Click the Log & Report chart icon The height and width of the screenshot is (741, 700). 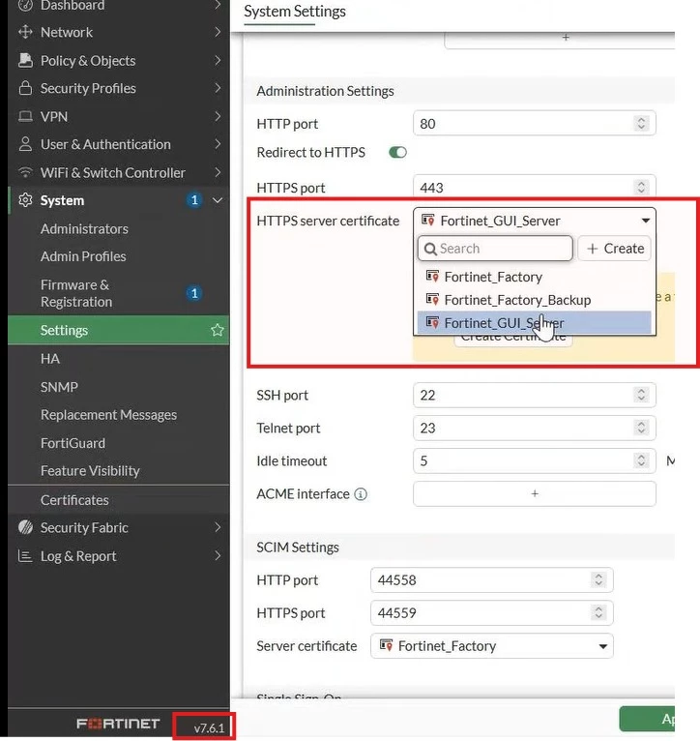[25, 555]
